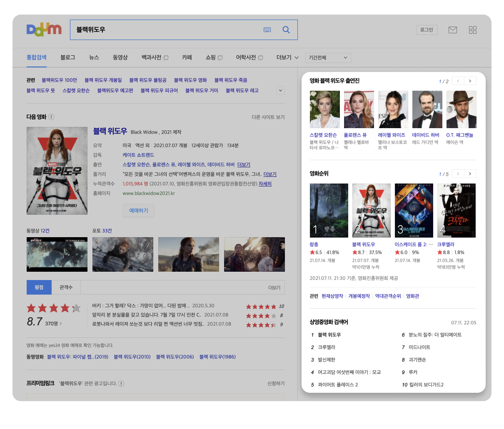Click 더보기 in the rating tab bar
504x429 pixels.
(274, 288)
